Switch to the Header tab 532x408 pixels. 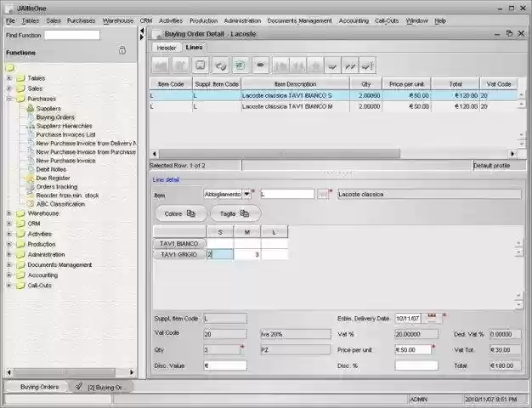click(x=167, y=48)
